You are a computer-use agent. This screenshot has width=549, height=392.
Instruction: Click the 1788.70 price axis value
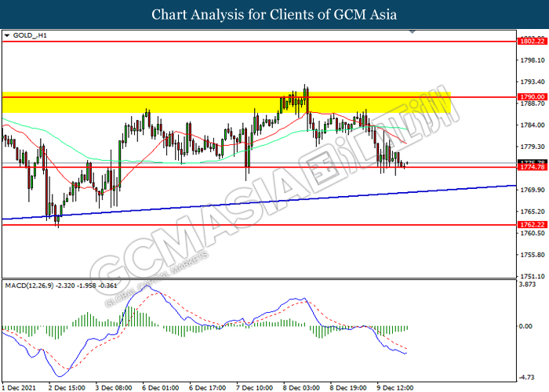(x=533, y=104)
